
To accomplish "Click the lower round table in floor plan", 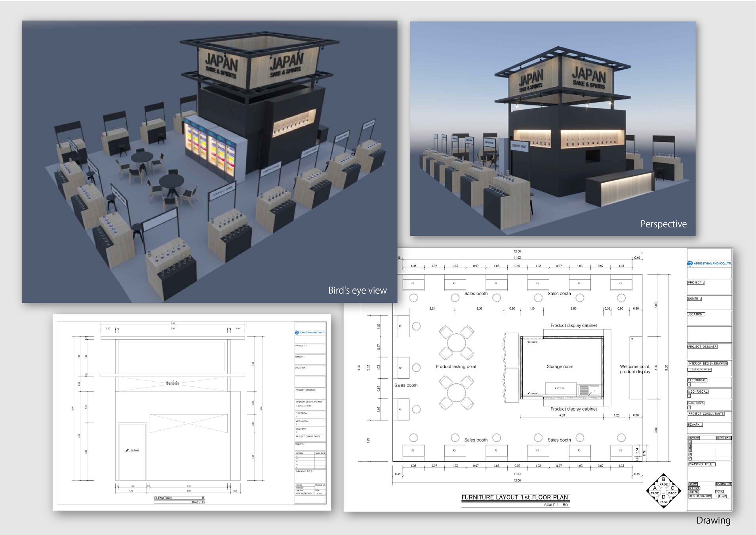I will 456,393.
